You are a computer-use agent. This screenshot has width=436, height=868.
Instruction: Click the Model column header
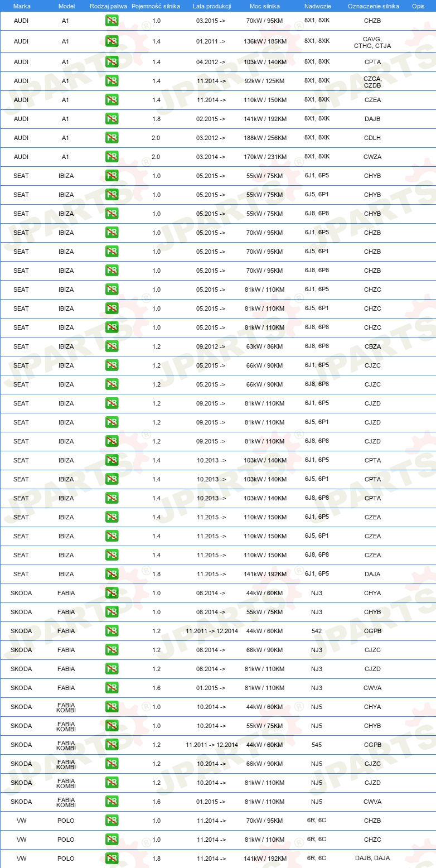click(x=66, y=6)
